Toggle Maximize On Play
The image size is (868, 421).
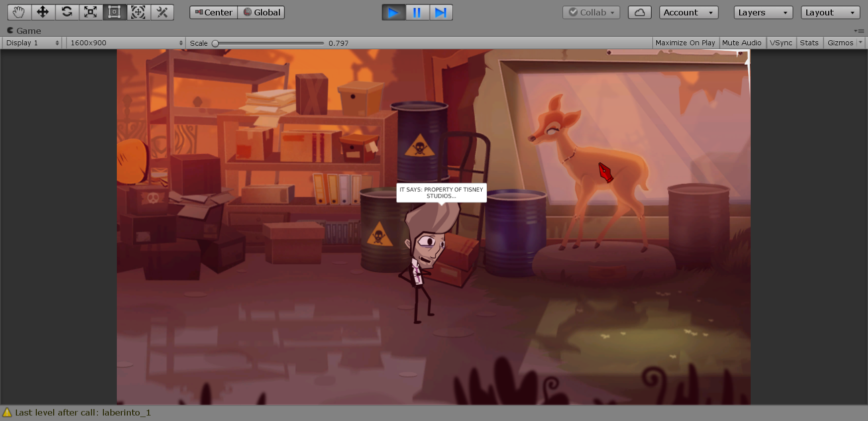coord(685,43)
